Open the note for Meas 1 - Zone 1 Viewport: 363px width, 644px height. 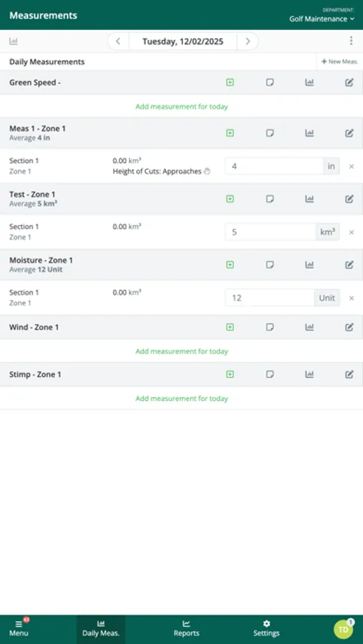270,133
